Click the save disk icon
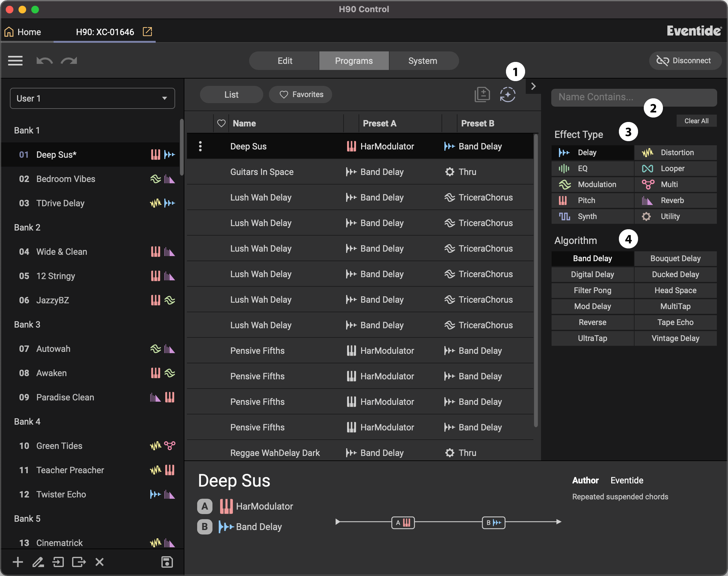This screenshot has width=728, height=576. 167,562
